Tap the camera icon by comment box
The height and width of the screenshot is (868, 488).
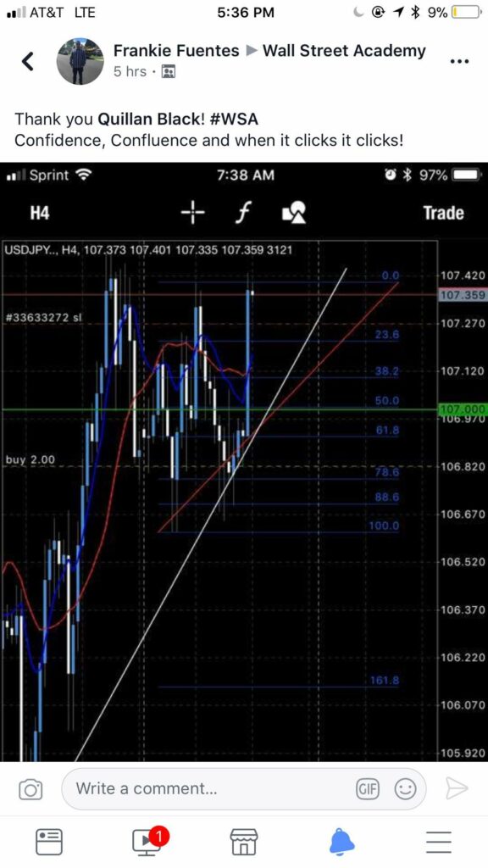pos(30,789)
